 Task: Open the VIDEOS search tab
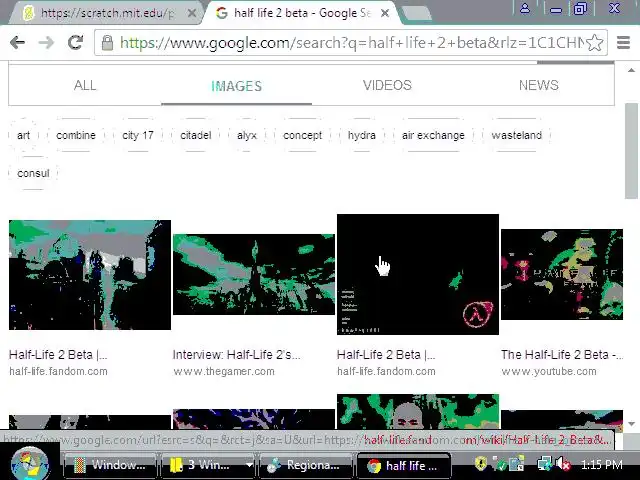[387, 85]
